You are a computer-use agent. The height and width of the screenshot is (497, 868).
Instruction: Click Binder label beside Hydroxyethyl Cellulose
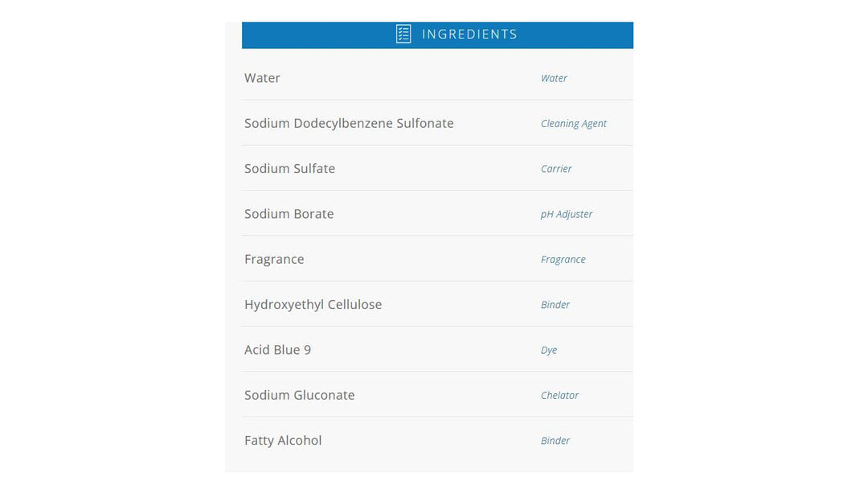coord(555,305)
